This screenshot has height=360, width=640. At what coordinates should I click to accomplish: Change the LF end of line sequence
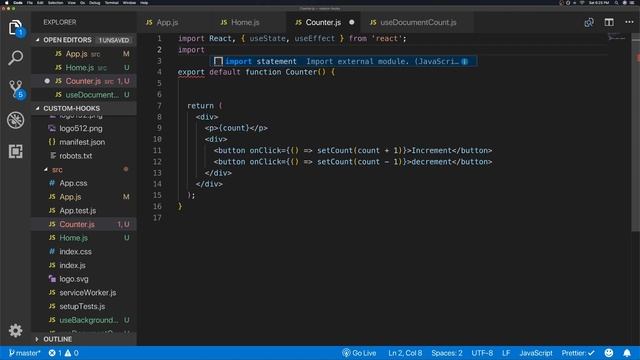(x=506, y=353)
